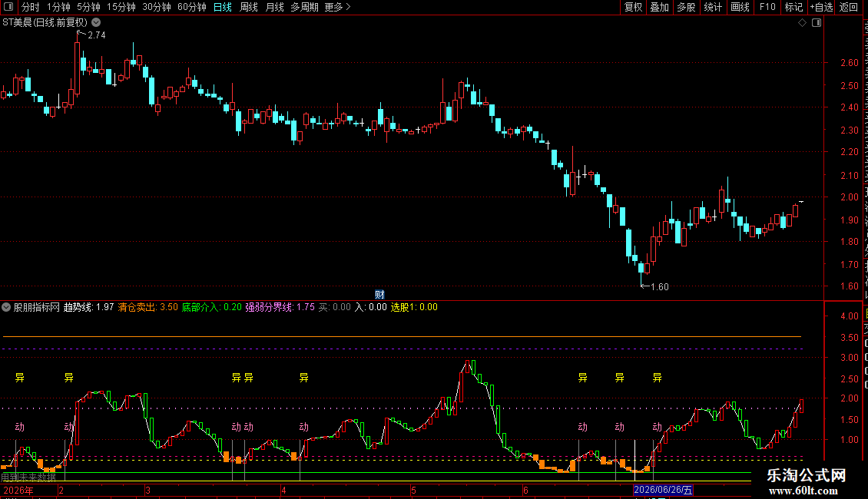
Task: Open the 统计 statistics tool
Action: point(713,7)
